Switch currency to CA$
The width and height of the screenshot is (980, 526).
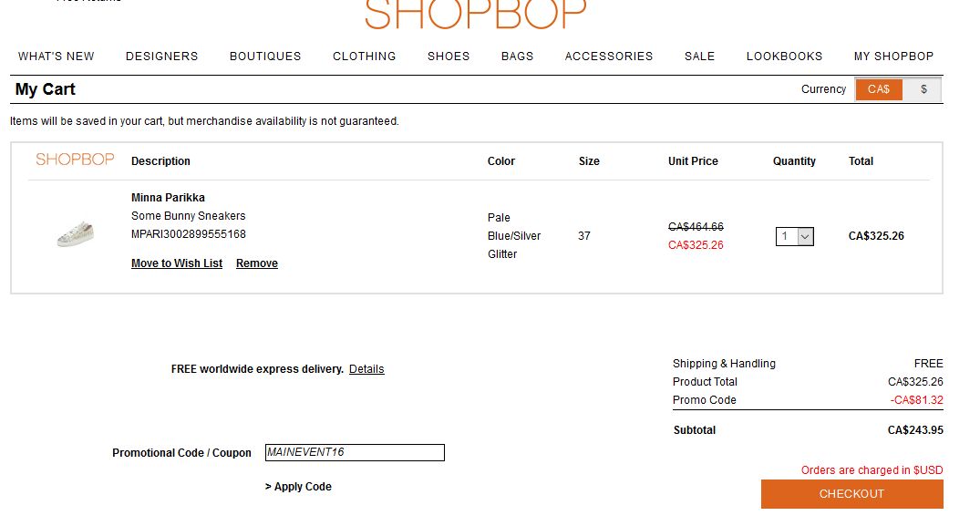click(878, 89)
